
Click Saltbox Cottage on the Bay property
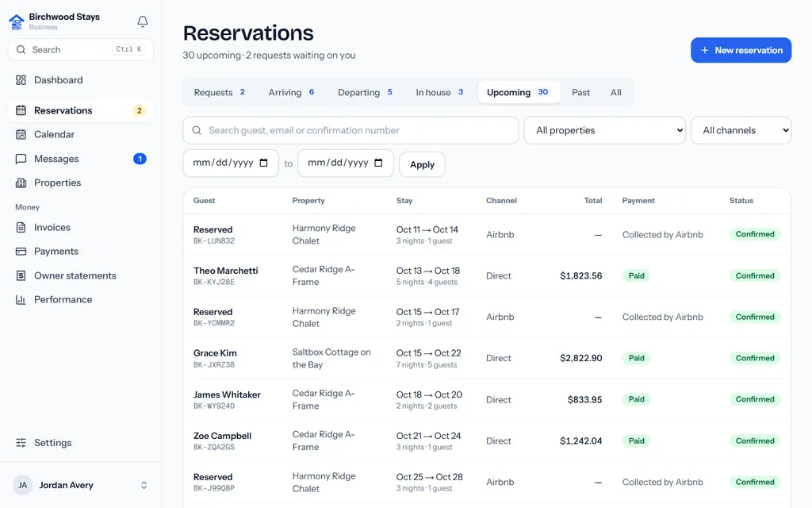coord(331,358)
